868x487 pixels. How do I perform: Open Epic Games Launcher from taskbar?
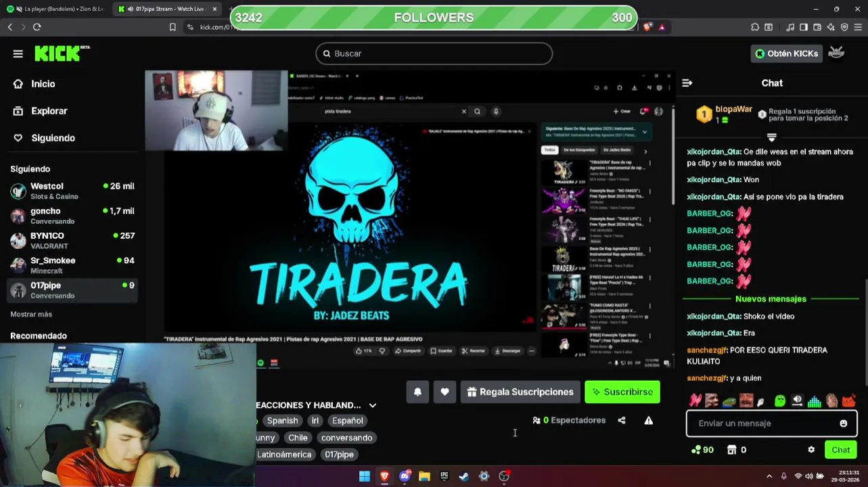(444, 476)
